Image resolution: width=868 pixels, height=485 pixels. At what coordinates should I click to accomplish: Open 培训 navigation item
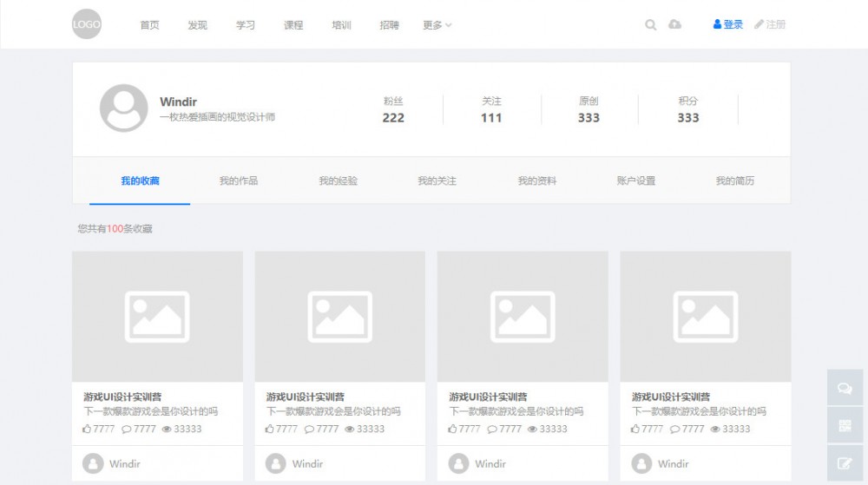coord(341,25)
